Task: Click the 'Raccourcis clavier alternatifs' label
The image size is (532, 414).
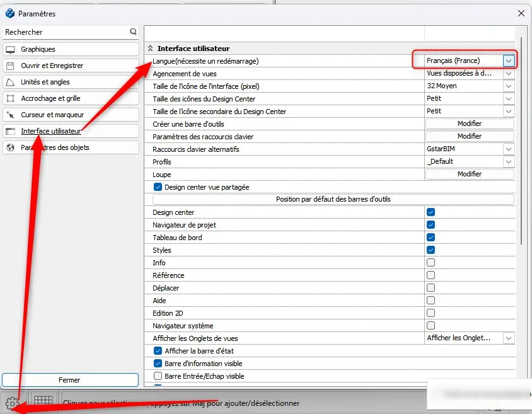Action: (x=196, y=149)
